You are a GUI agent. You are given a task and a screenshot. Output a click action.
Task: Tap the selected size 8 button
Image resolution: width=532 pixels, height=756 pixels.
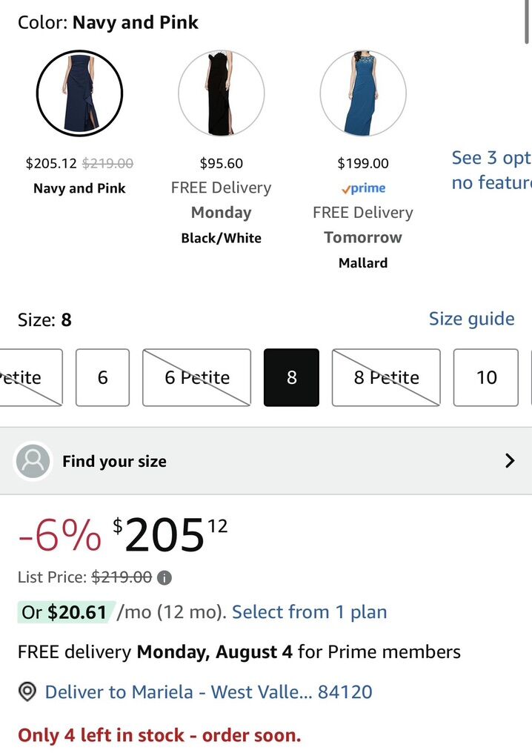[291, 377]
